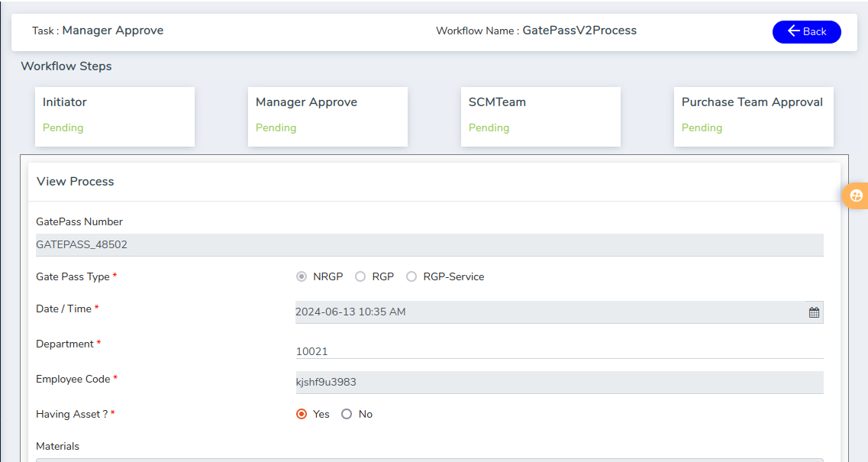Open the Date / Time calendar icon
The image size is (868, 462).
coord(814,312)
